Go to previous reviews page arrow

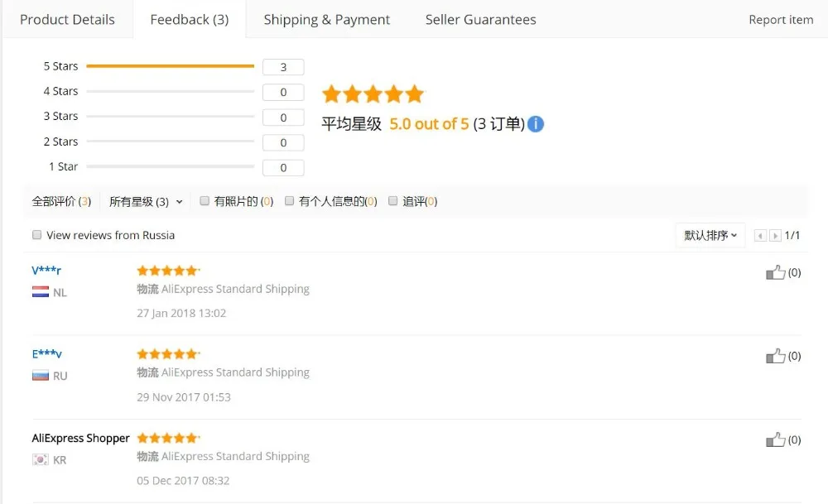click(x=760, y=235)
